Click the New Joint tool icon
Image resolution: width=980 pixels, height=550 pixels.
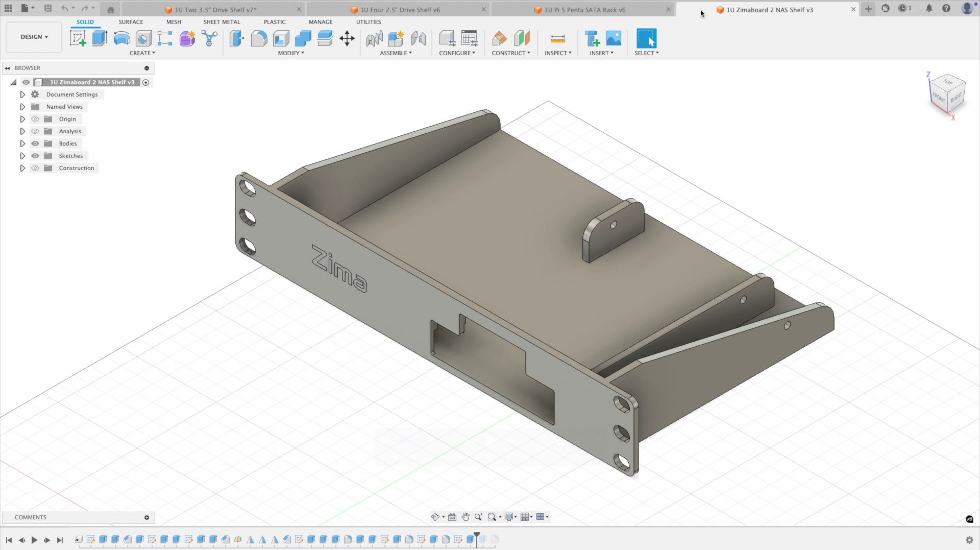point(375,38)
